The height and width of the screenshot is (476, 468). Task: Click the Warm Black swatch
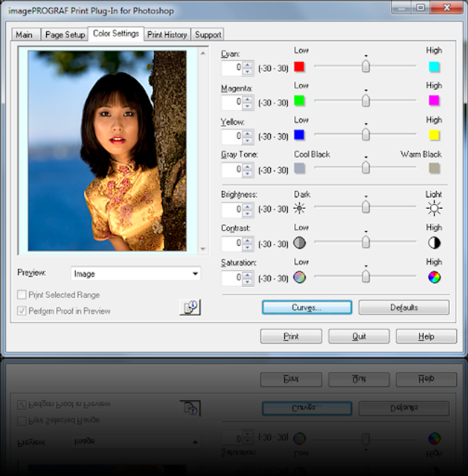434,168
